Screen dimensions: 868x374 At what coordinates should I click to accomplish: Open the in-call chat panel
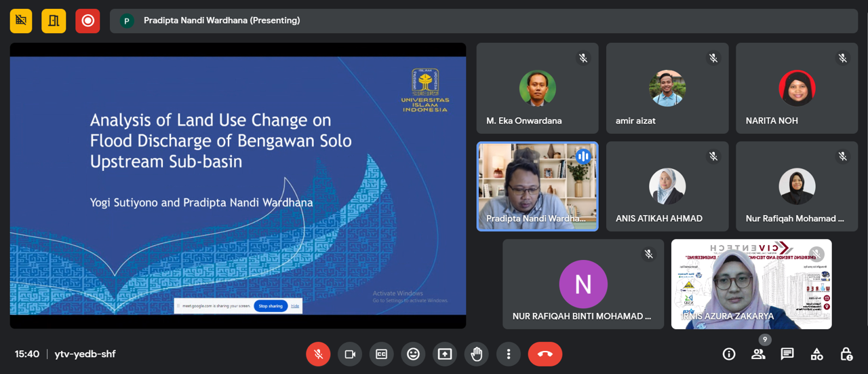(x=787, y=354)
